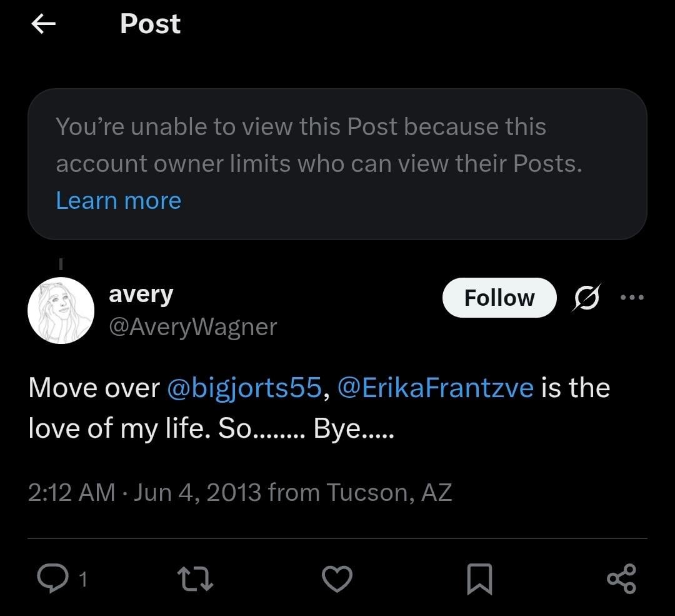The image size is (675, 616).
Task: Tap the Grok slash-circle icon
Action: 586,297
